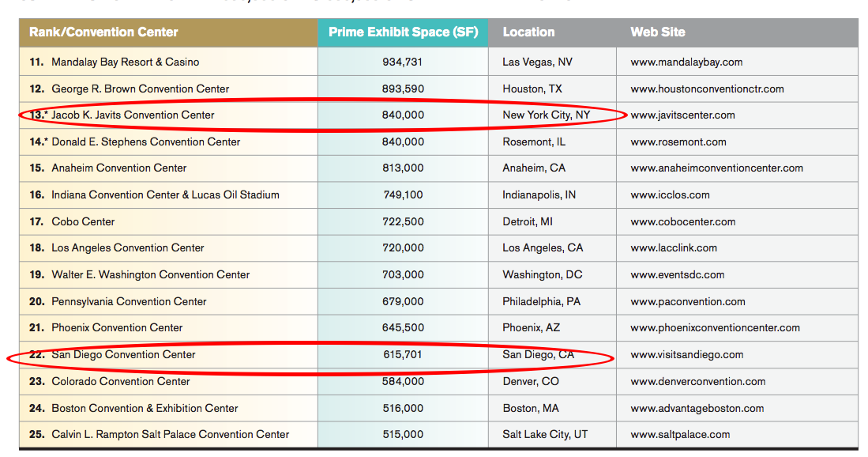The width and height of the screenshot is (868, 457).
Task: Click the 720,000 exhibit space value
Action: pyautogui.click(x=403, y=247)
